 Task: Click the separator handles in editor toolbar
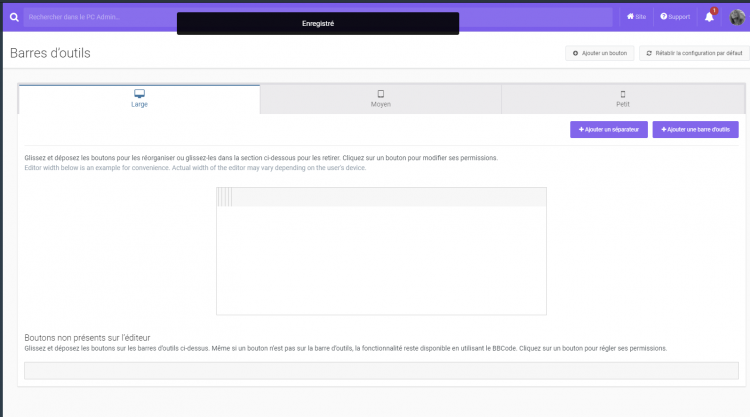coord(225,197)
